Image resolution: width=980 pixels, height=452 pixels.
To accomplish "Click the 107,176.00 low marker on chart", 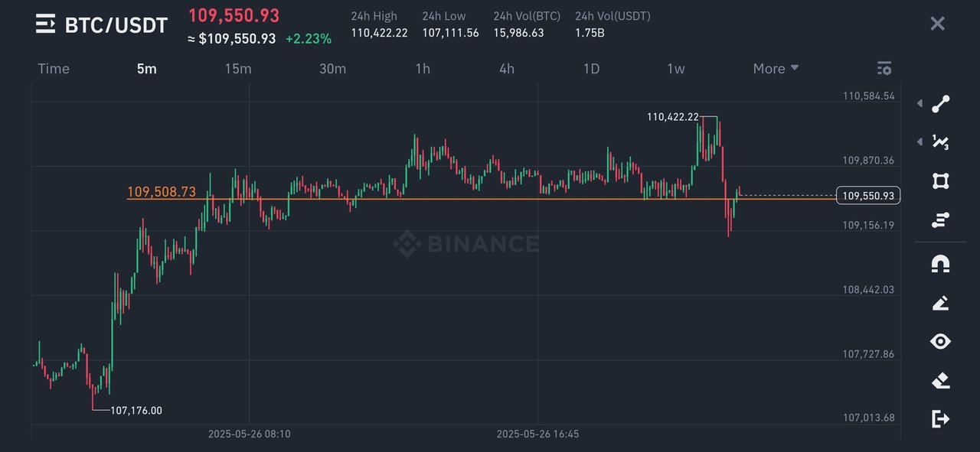I will pyautogui.click(x=136, y=411).
